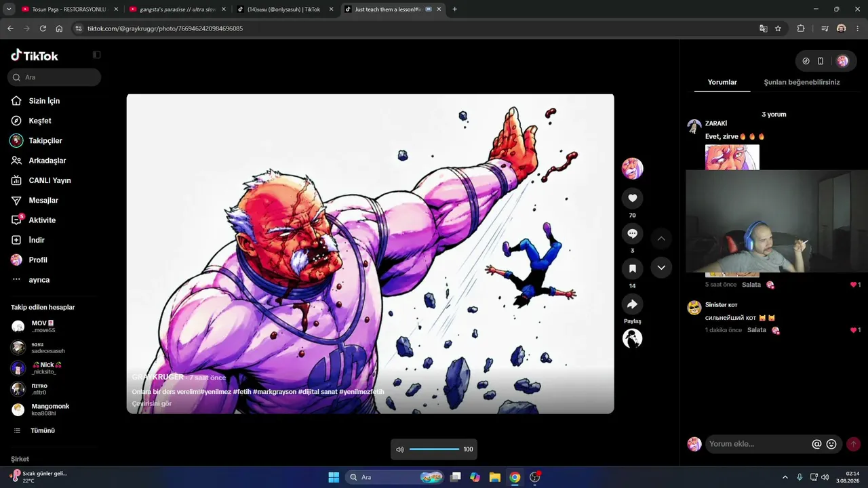Share the post using the Paylaş arrow
Screen dimensions: 868x488
632,304
